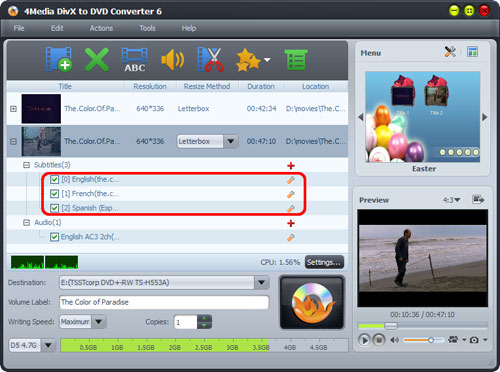500x372 pixels.
Task: Open the D5 4.7G disc size dropdown
Action: click(48, 345)
